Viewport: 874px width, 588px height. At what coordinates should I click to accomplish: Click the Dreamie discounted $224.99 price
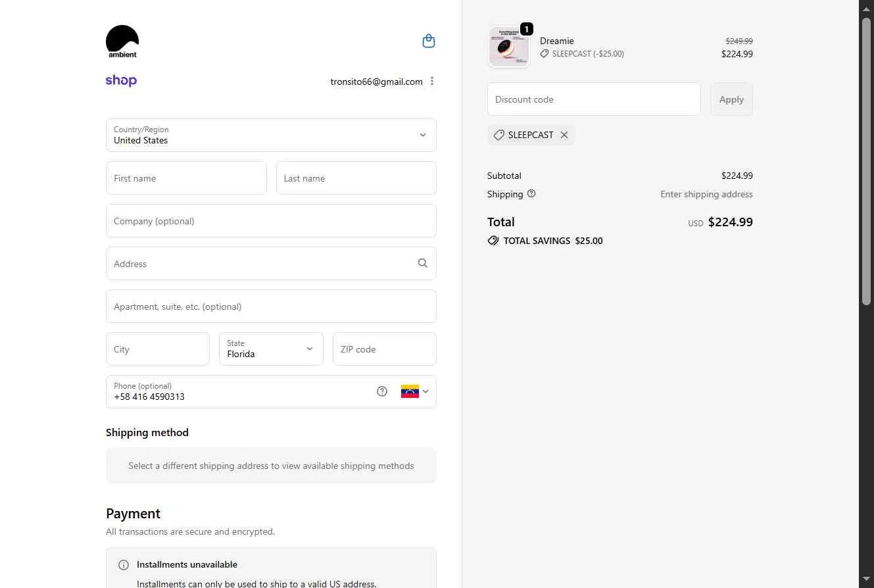click(x=737, y=54)
